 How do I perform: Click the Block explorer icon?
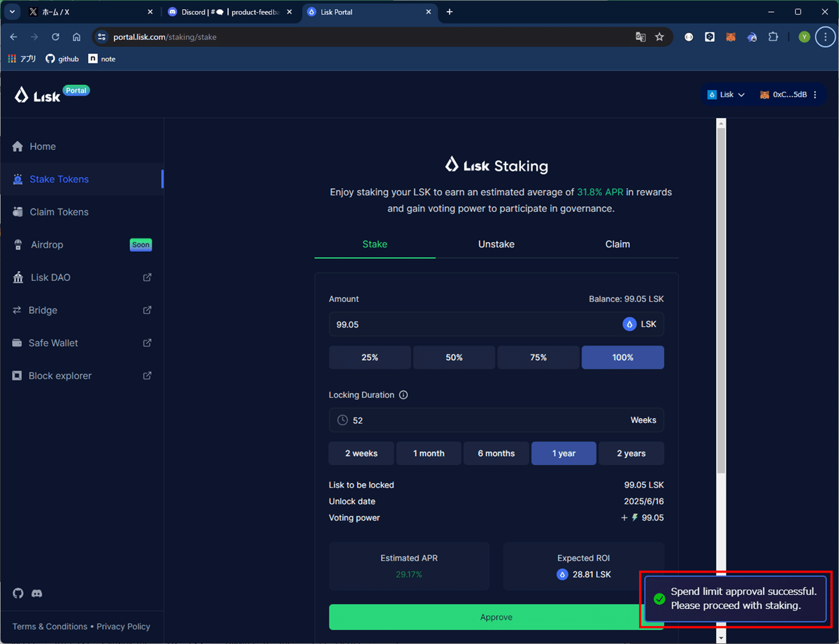coord(17,375)
